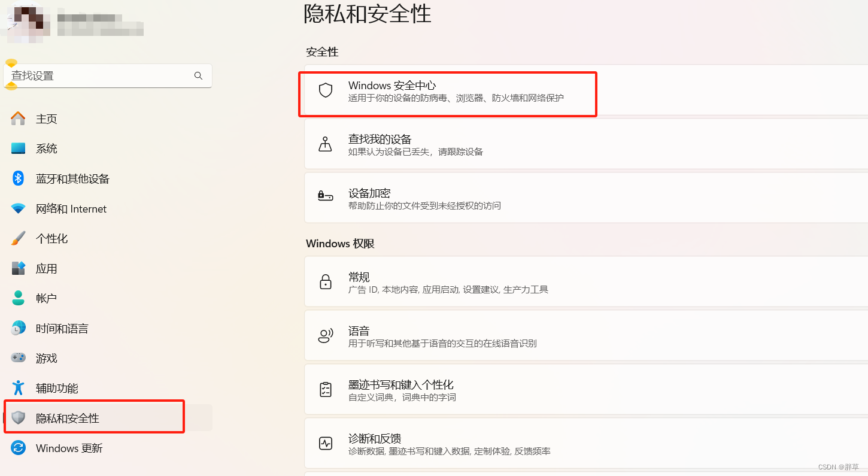This screenshot has width=868, height=476.
Task: Click the 安全性 section heading
Action: click(322, 52)
